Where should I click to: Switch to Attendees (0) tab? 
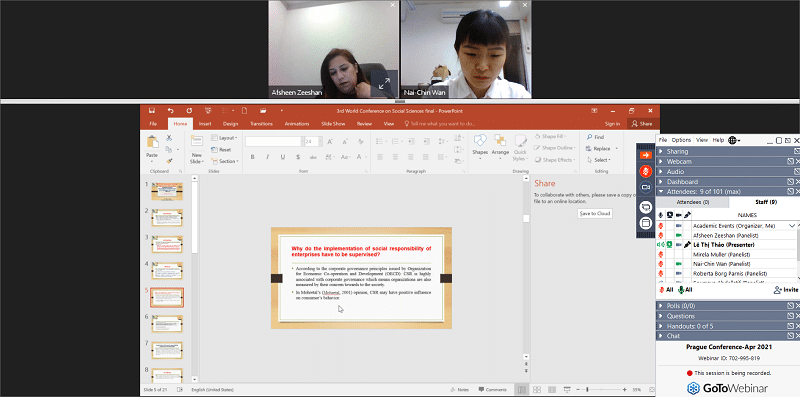[x=692, y=202]
